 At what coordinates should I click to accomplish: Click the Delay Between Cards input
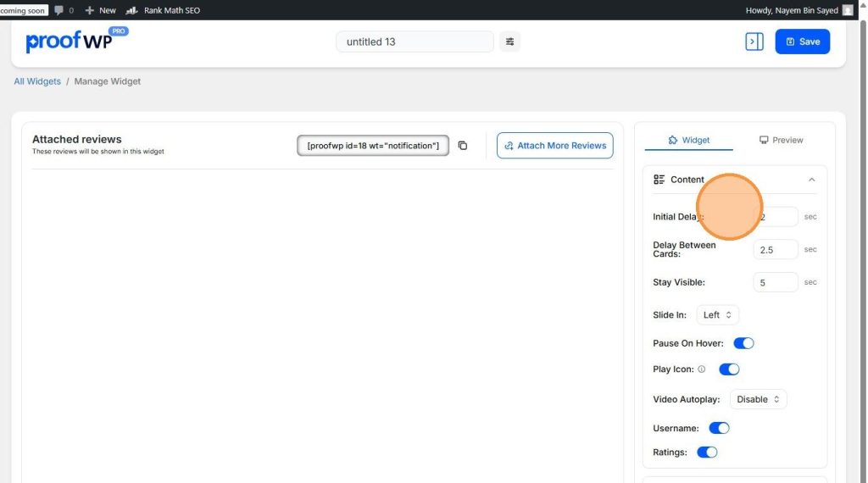[x=775, y=249]
